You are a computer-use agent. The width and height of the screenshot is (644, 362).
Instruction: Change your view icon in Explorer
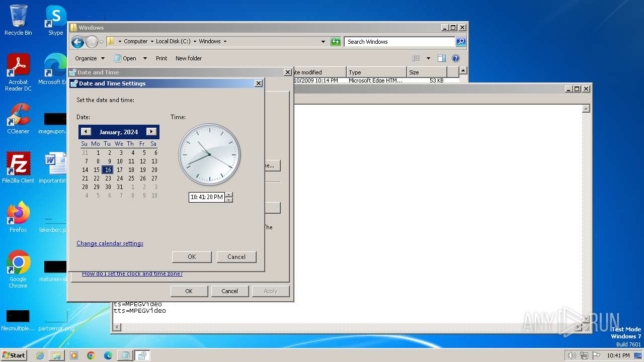pyautogui.click(x=416, y=58)
